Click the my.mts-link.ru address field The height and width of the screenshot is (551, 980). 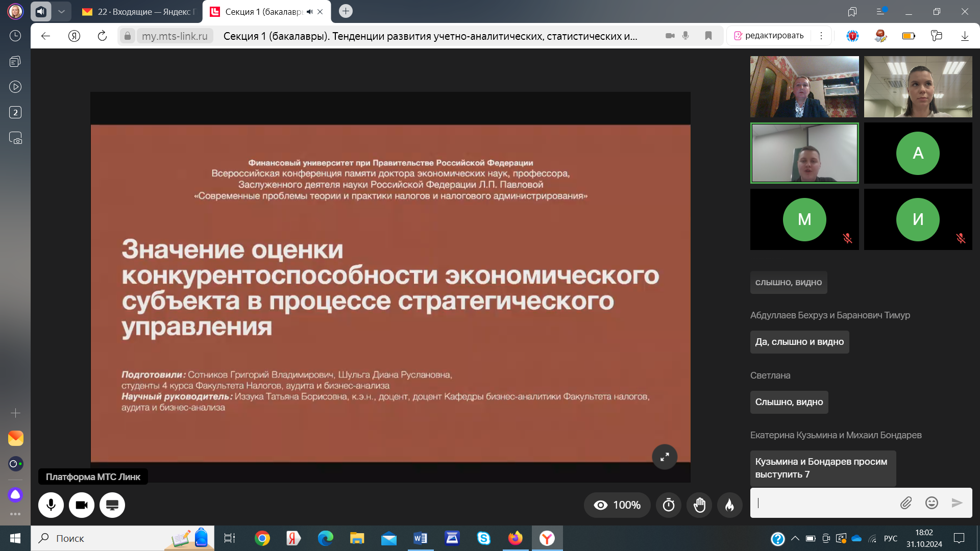[175, 36]
